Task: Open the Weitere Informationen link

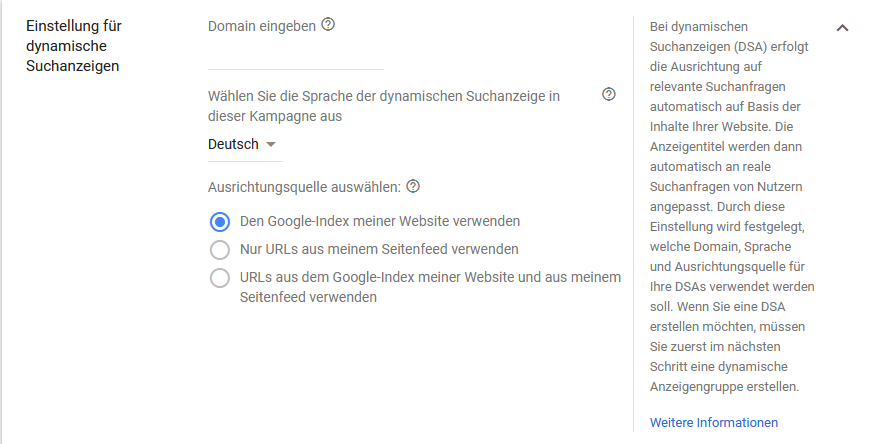Action: pos(713,422)
